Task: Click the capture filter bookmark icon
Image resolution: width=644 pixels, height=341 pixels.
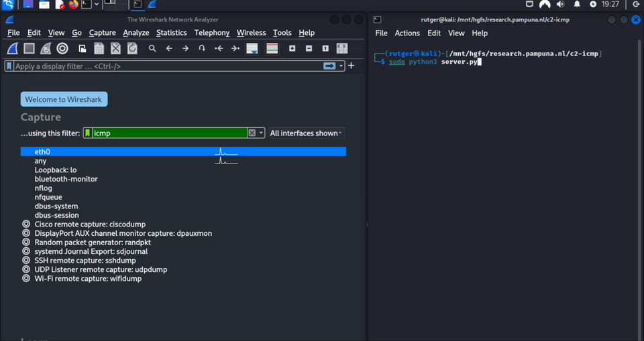Action: coord(87,133)
